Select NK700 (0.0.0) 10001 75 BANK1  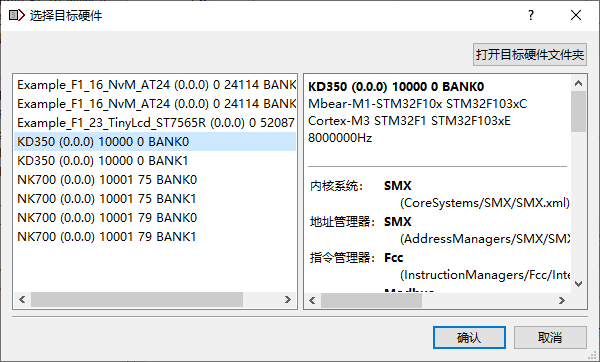pyautogui.click(x=155, y=199)
